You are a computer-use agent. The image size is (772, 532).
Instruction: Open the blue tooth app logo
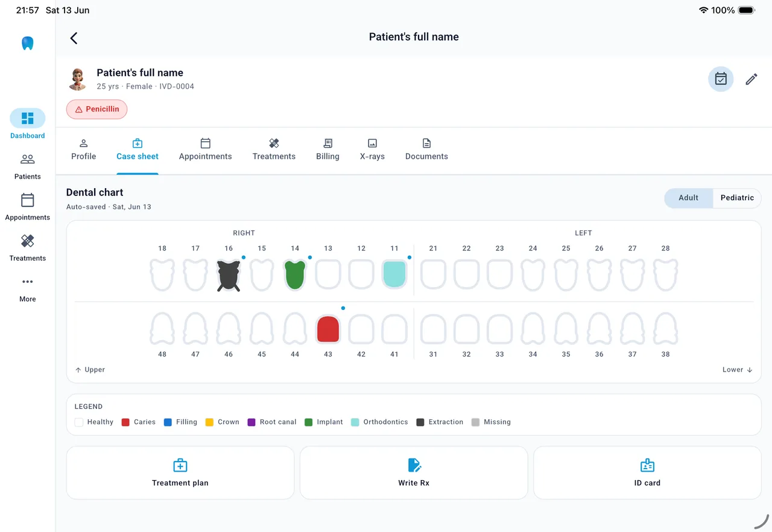tap(27, 43)
